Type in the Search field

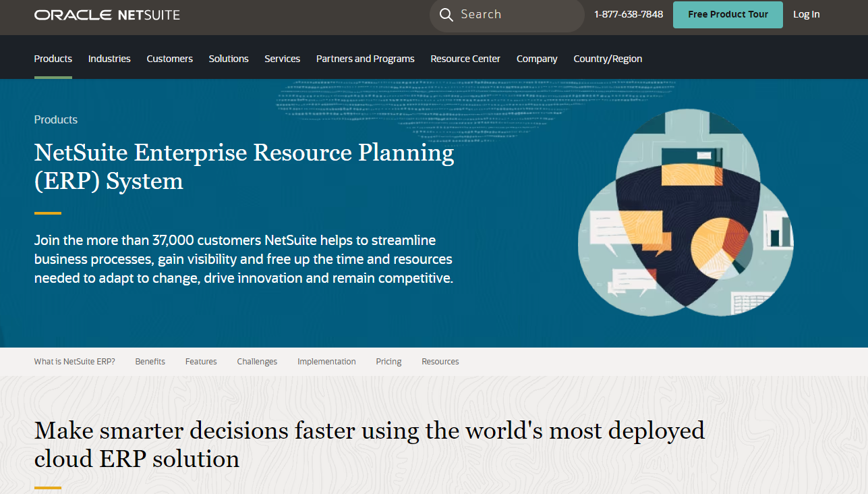(516, 15)
